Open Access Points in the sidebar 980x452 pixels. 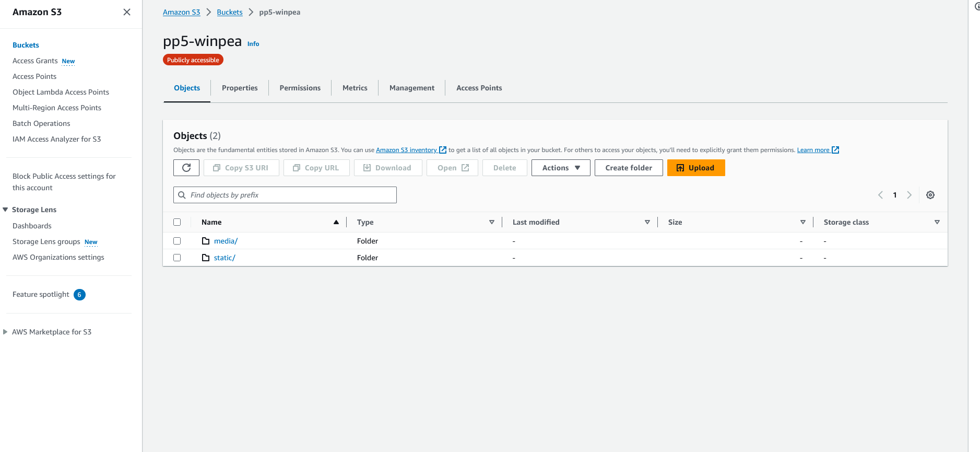(x=34, y=76)
